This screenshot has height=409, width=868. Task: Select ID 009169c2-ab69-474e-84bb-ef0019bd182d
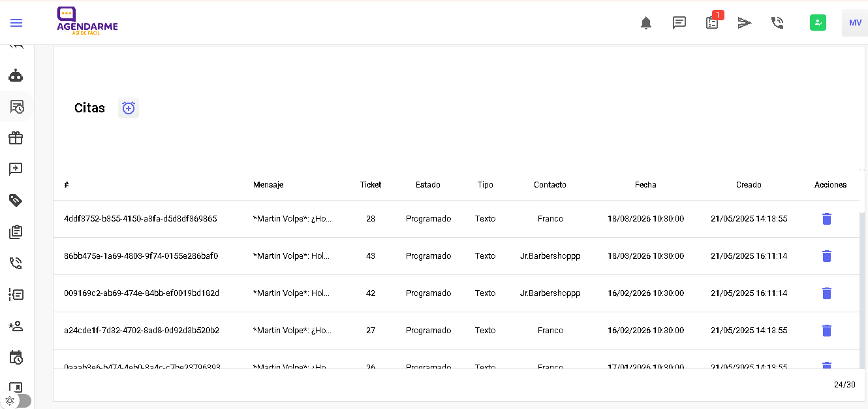click(x=142, y=293)
